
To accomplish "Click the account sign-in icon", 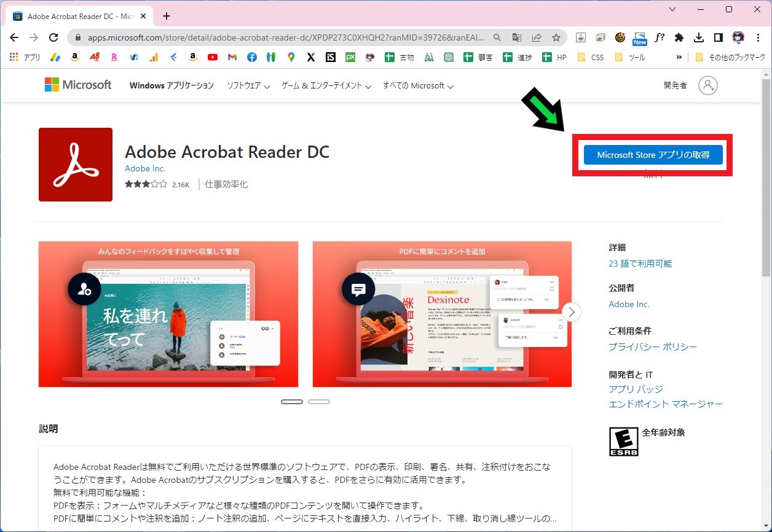I will [x=708, y=85].
